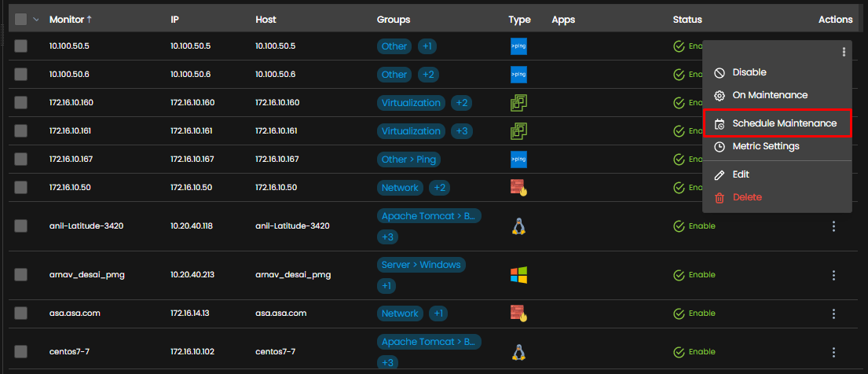
Task: Click the Windows logo icon for arnav_desai_pmg
Action: tap(518, 275)
